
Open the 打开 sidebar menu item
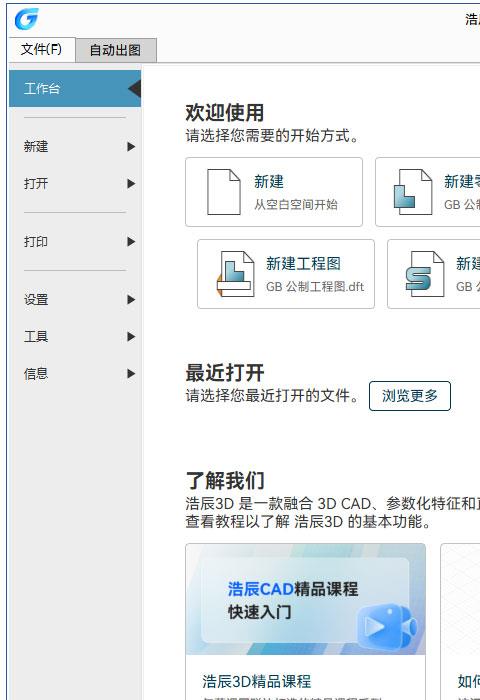point(75,183)
